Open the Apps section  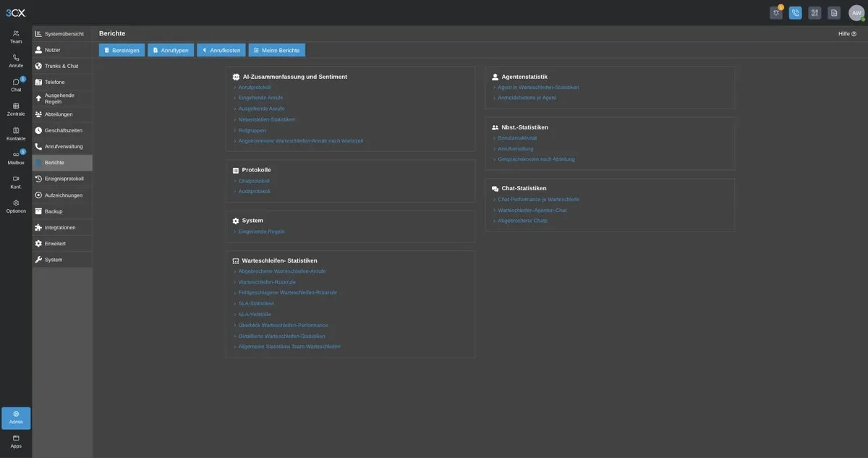coord(16,441)
